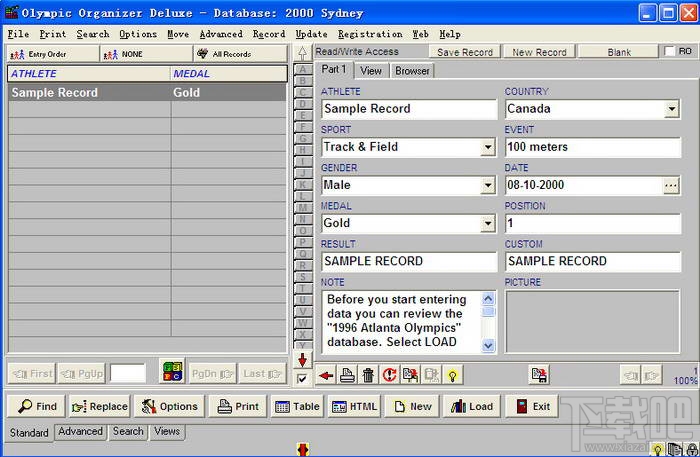Viewport: 700px width, 457px height.
Task: Click the colorful four-square icon between PgUp and PgDn
Action: coord(172,371)
